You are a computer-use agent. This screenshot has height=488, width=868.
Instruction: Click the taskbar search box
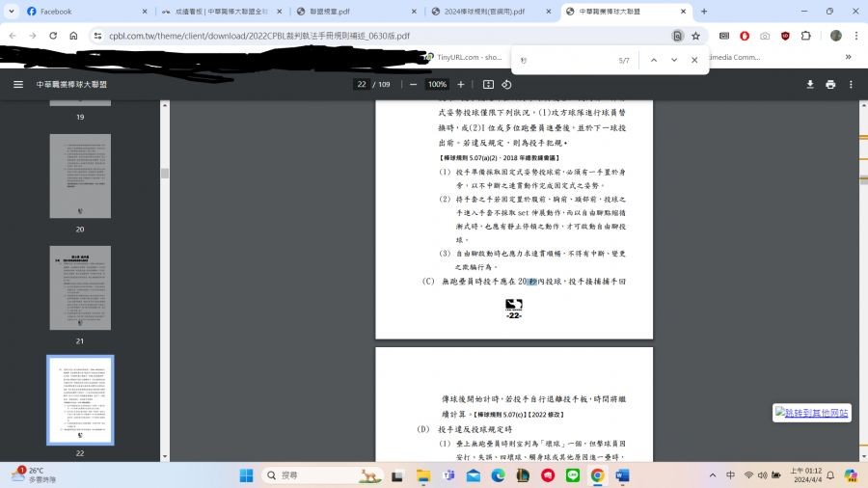[324, 475]
